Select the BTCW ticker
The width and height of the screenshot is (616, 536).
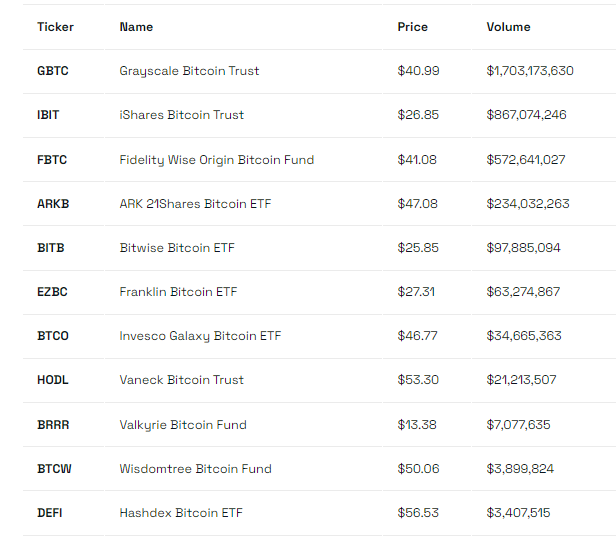pyautogui.click(x=53, y=469)
